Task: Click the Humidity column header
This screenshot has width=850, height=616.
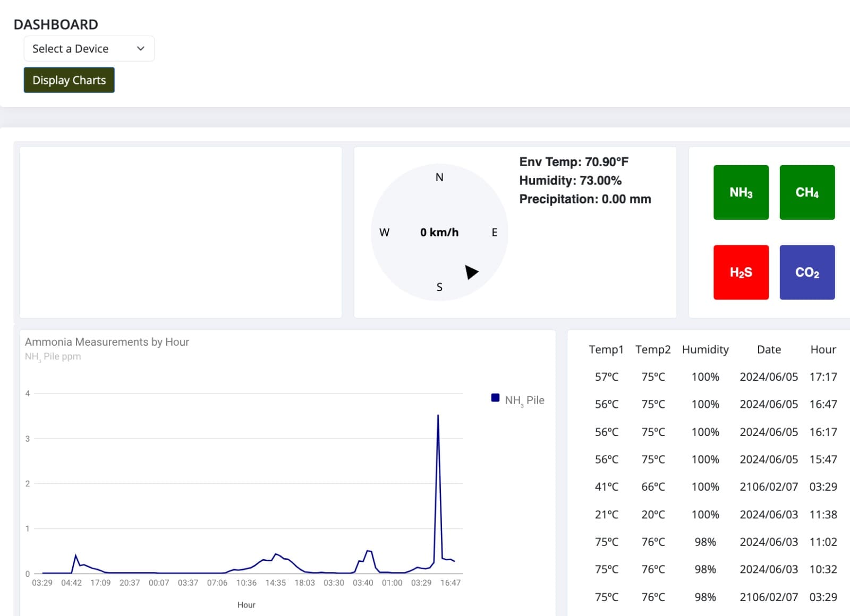Action: click(x=705, y=349)
